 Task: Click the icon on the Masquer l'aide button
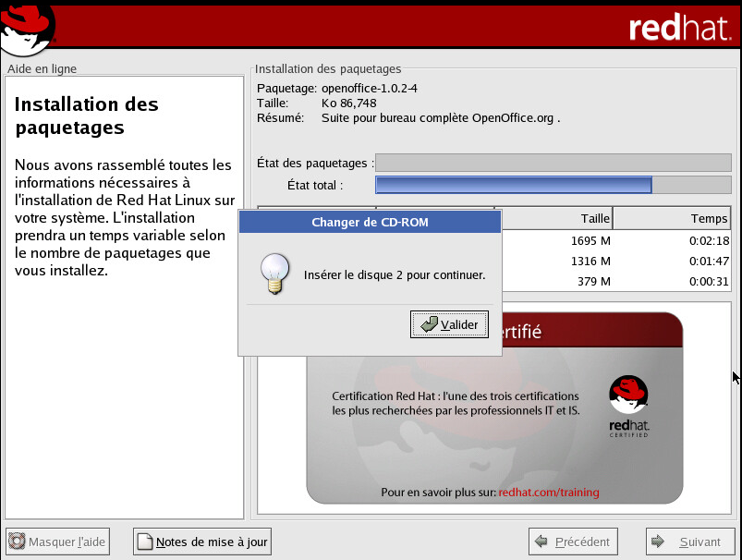(x=18, y=542)
